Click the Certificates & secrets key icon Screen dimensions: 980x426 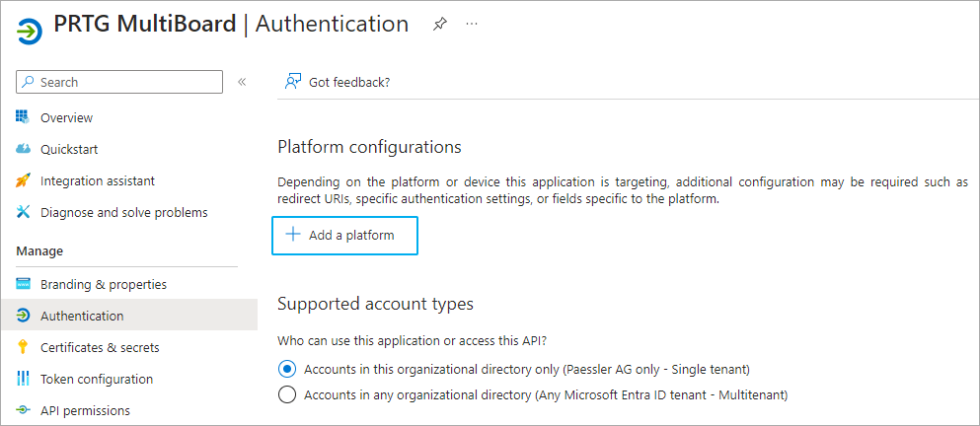[x=23, y=347]
